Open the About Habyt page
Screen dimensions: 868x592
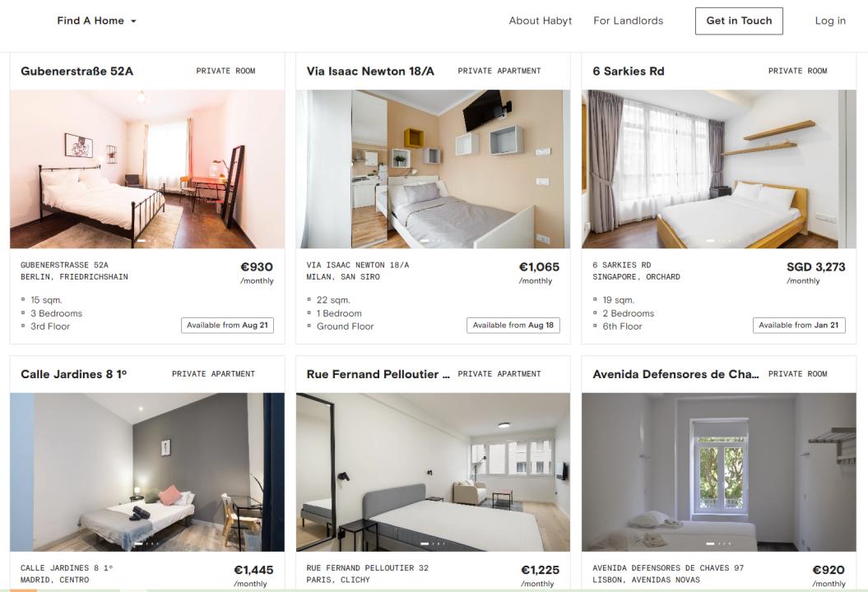pyautogui.click(x=541, y=21)
